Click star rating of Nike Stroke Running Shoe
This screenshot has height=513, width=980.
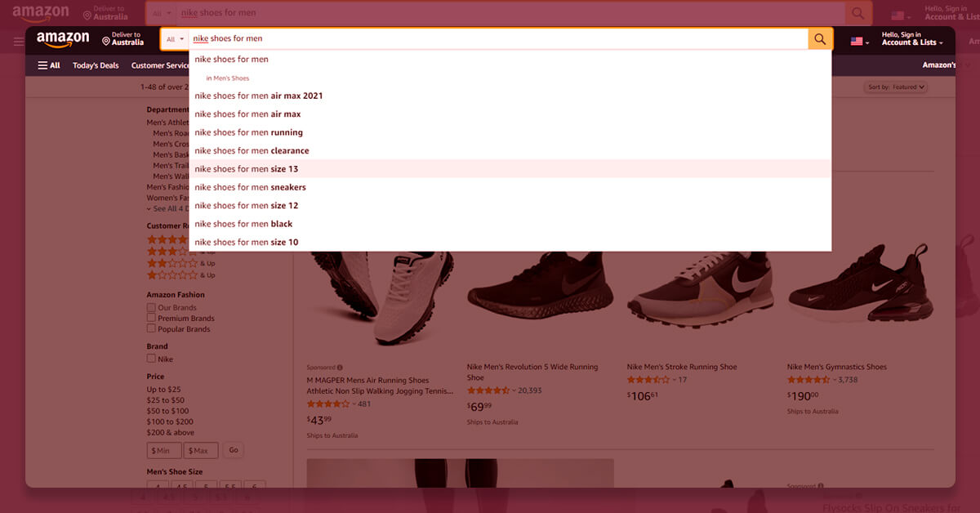click(x=648, y=379)
